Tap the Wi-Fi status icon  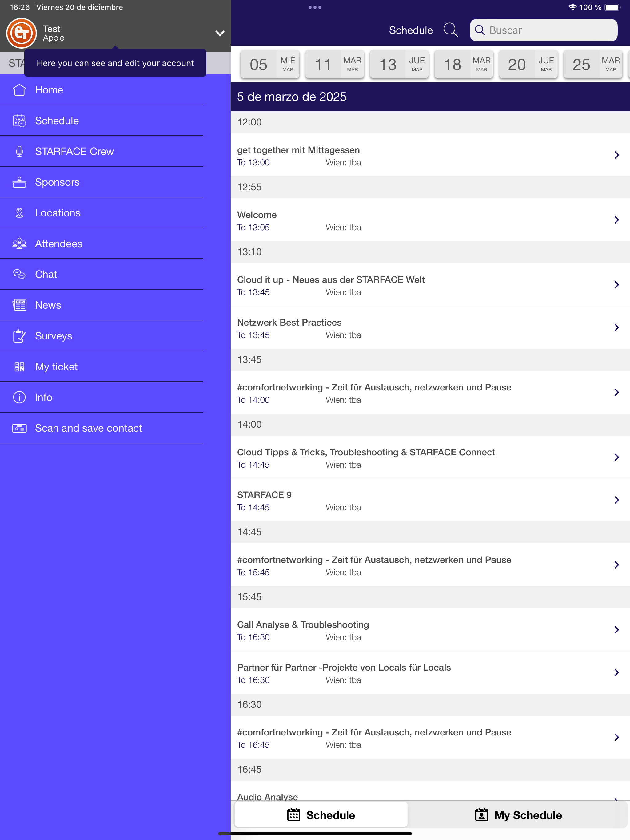[x=572, y=7]
